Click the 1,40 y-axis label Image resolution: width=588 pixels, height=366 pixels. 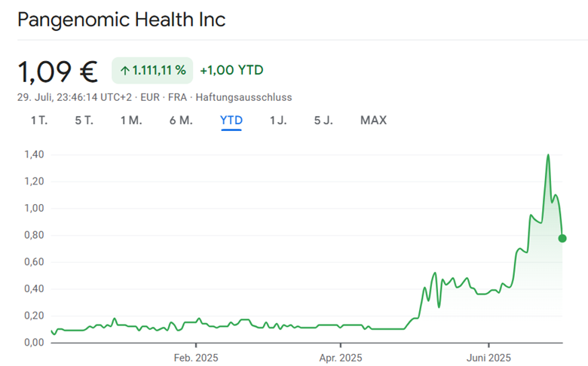pos(33,155)
